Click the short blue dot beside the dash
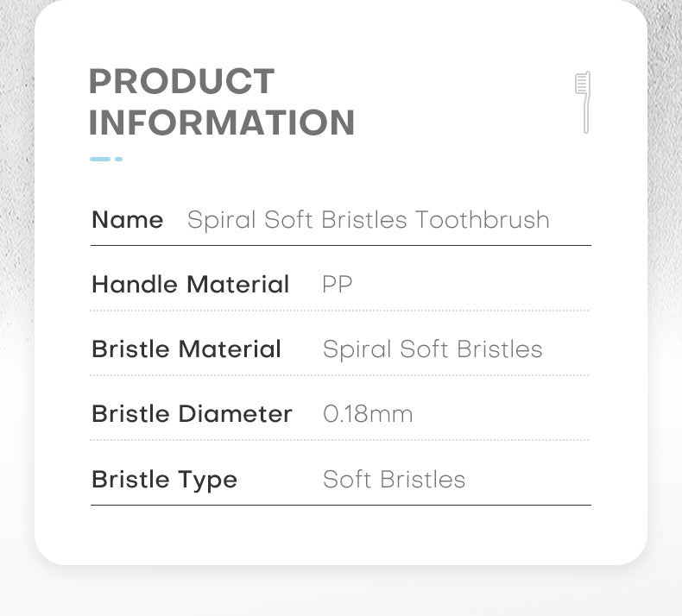This screenshot has width=682, height=616. (119, 159)
